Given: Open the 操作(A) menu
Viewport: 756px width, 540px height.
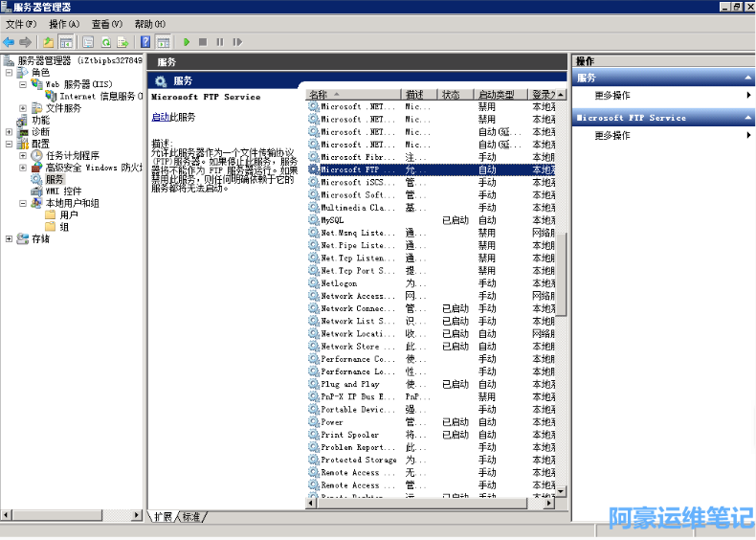Looking at the screenshot, I should 64,24.
